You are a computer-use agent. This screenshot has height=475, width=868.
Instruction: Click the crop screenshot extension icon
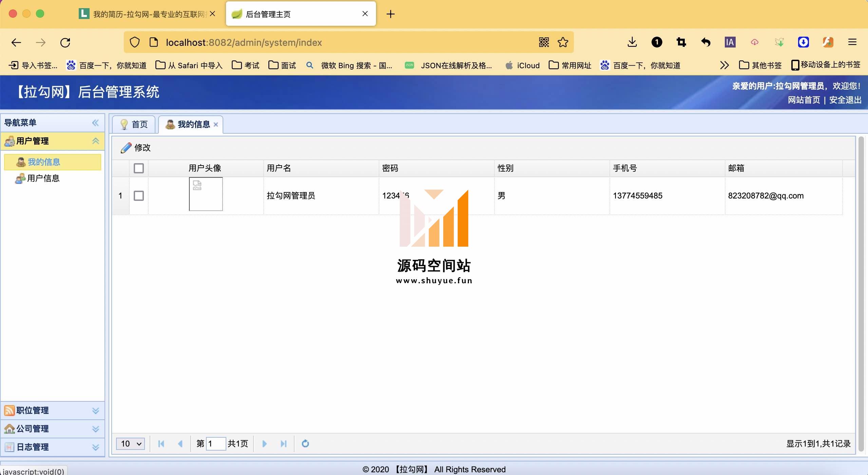(681, 42)
